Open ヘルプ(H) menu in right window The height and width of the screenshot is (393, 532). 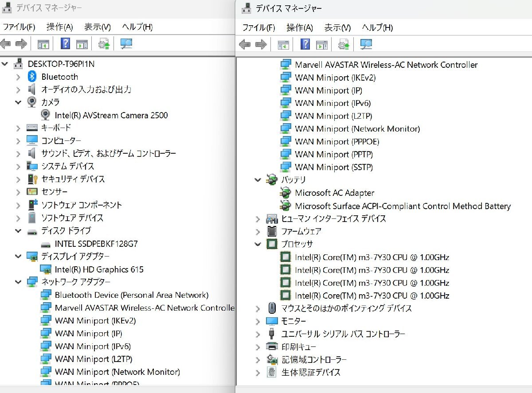tap(377, 27)
